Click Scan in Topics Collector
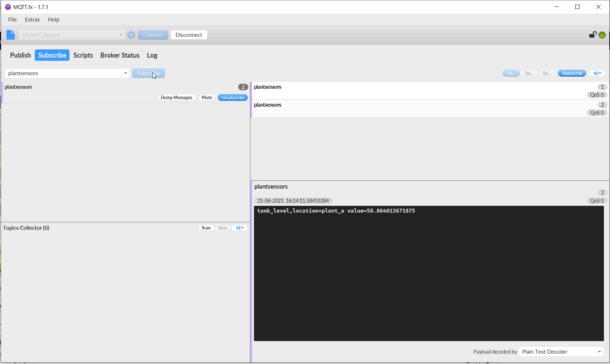Screen dimensions: 610x364 click(206, 228)
